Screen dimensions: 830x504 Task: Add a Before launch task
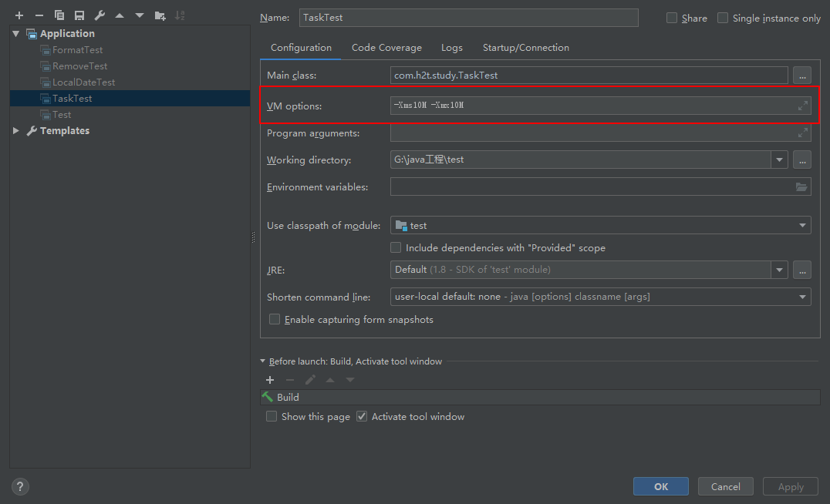(x=270, y=380)
